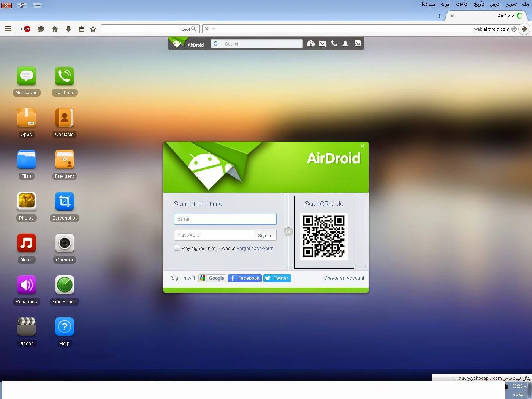Click the browser hamburger menu icon

click(8, 29)
